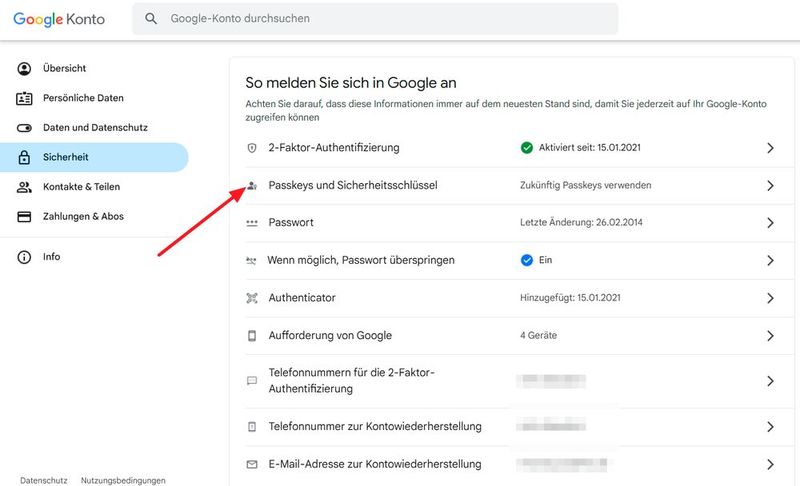The image size is (800, 486).
Task: Click the 2-Faktor-Authentifizierung shield icon
Action: [252, 148]
